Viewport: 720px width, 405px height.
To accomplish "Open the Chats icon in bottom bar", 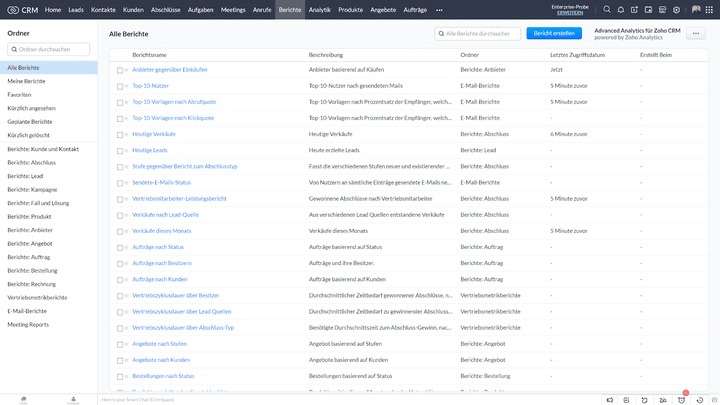I will click(x=23, y=400).
